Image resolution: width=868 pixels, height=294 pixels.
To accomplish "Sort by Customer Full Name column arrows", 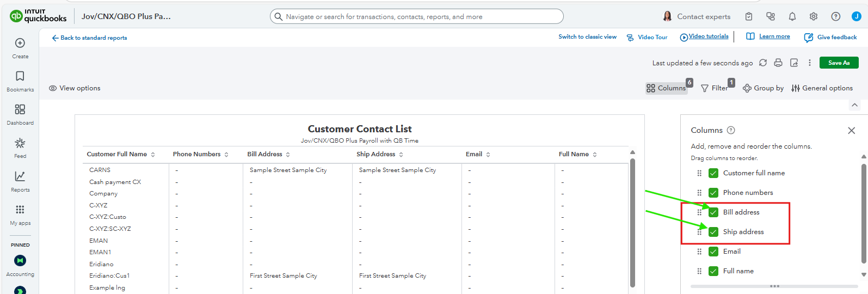I will point(153,155).
